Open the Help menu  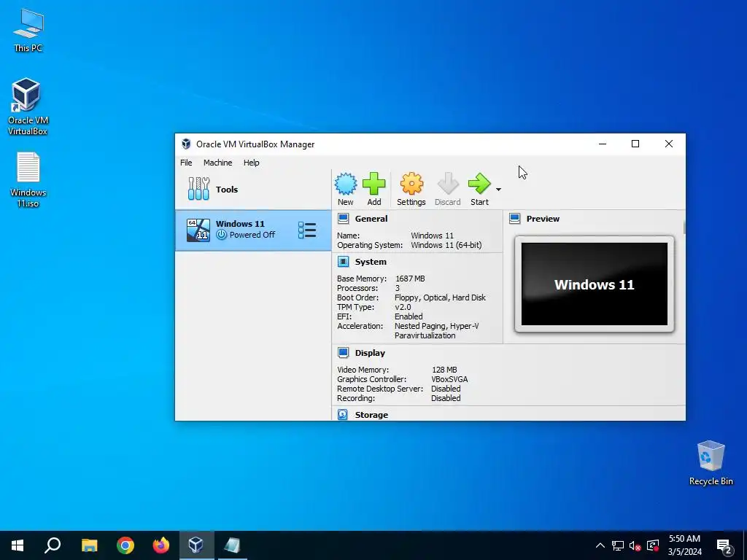coord(251,163)
